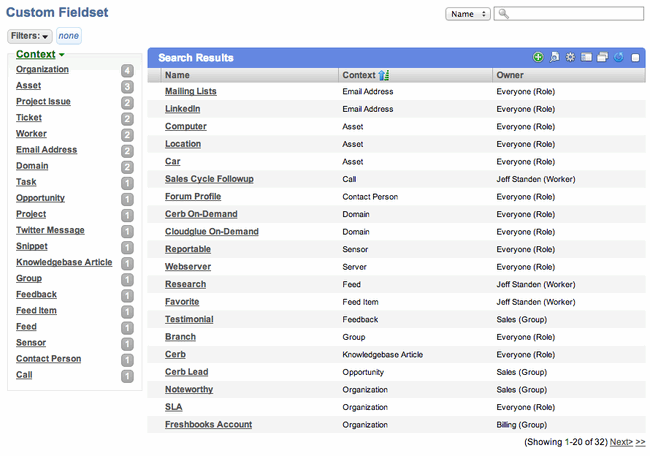The width and height of the screenshot is (650, 456).
Task: Click the quick search text field
Action: click(569, 14)
